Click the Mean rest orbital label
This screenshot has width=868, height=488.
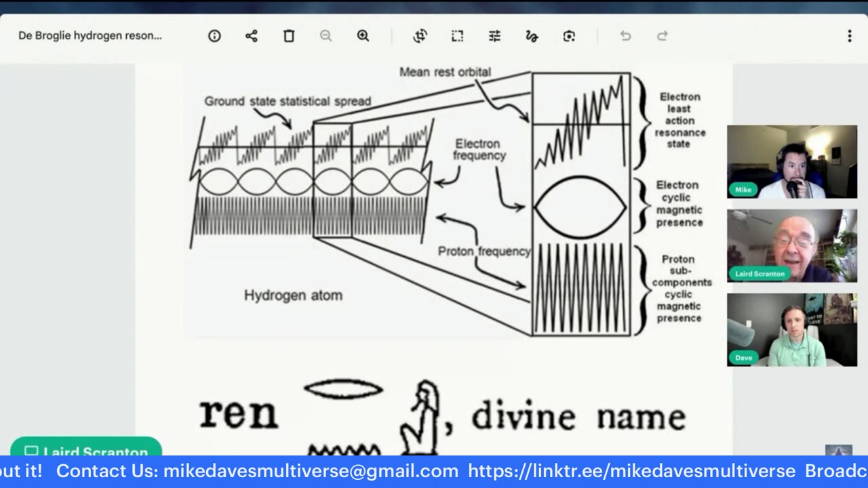[x=445, y=72]
